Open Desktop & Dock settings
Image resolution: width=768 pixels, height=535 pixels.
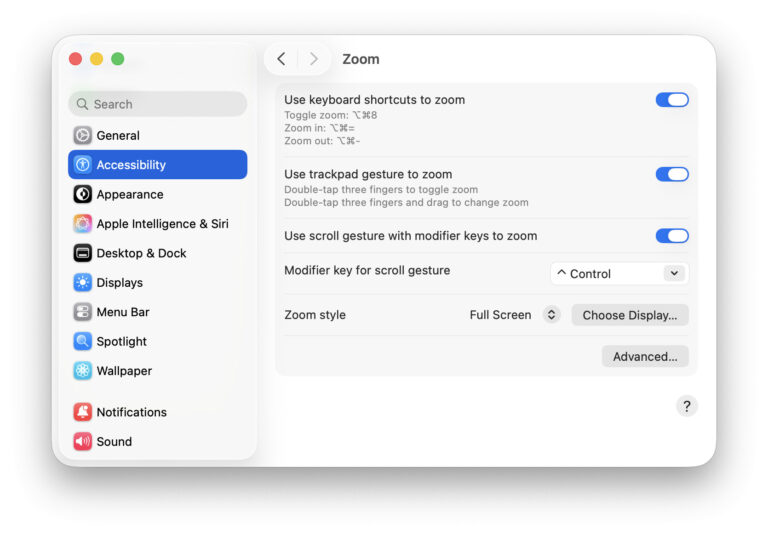(x=158, y=253)
